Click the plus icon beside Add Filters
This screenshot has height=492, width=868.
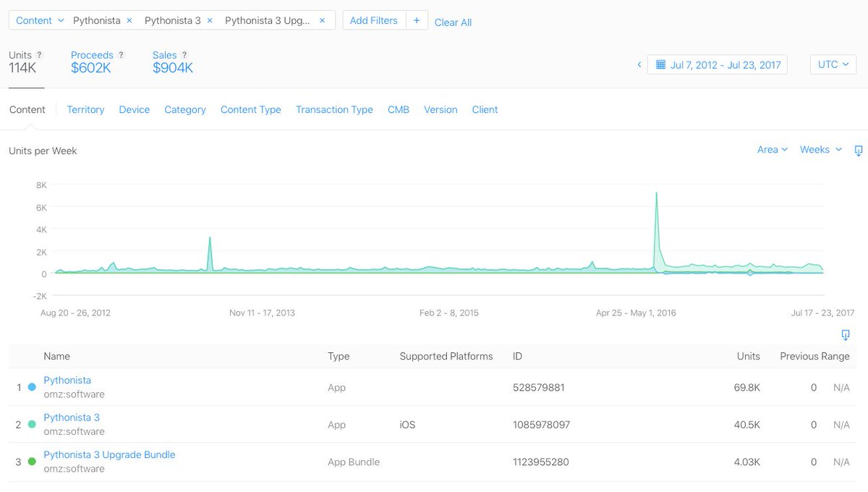[417, 20]
